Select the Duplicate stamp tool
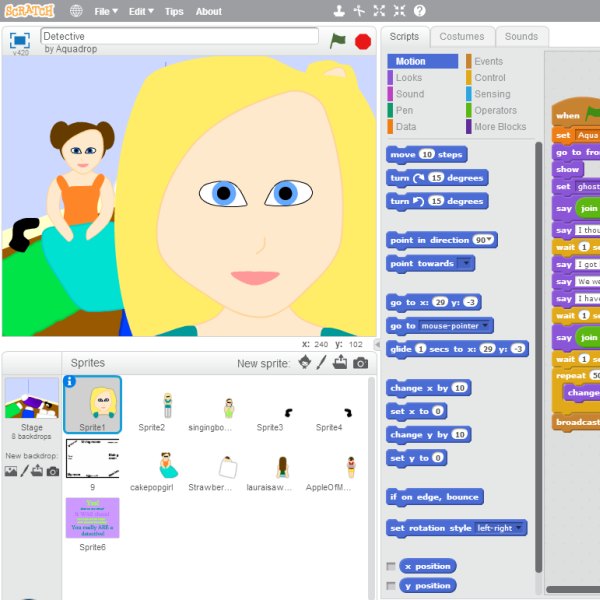 pos(339,11)
